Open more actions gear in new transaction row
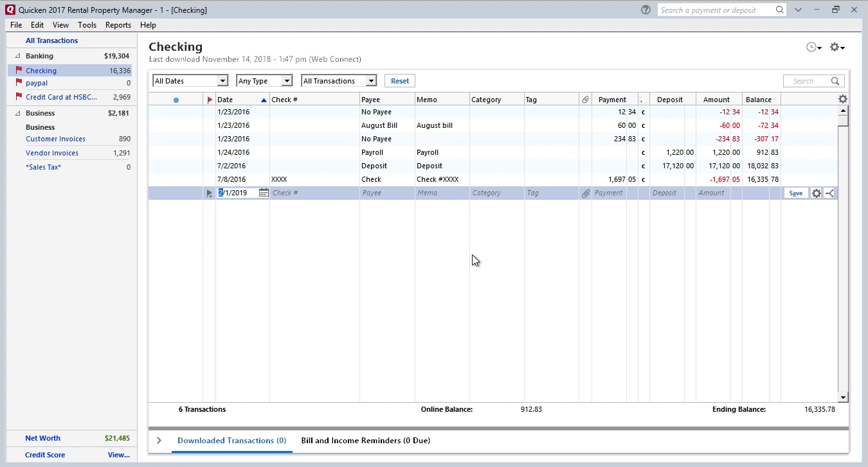Screen dimensions: 868x467 click(x=817, y=193)
